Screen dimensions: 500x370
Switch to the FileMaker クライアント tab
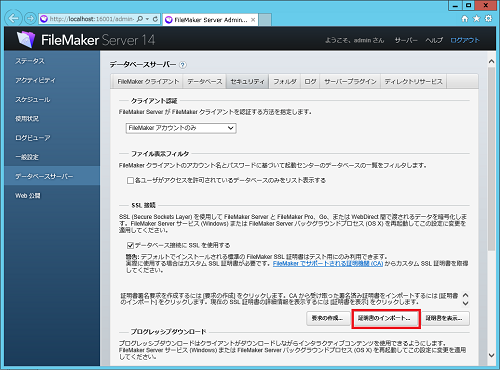pyautogui.click(x=148, y=82)
